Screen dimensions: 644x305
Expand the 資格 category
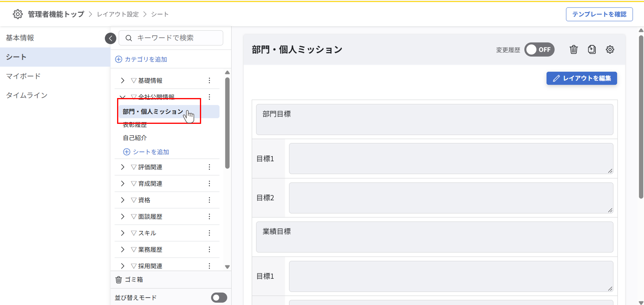click(x=123, y=200)
